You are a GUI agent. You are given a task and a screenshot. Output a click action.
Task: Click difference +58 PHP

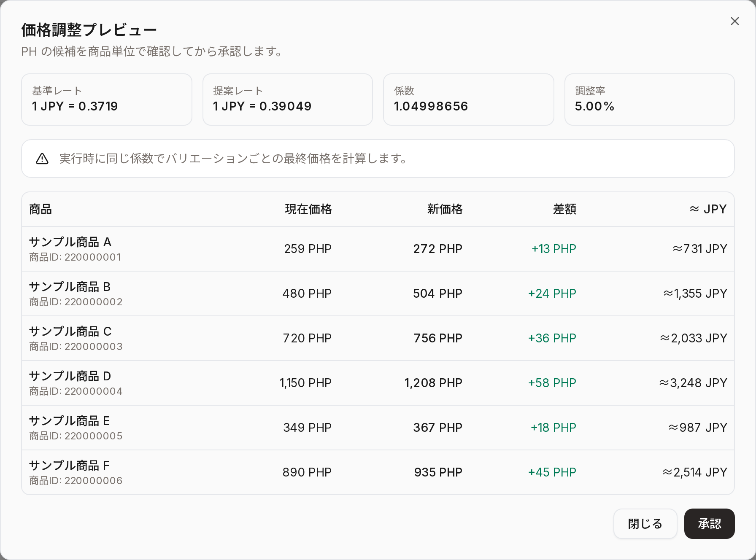[x=552, y=383]
